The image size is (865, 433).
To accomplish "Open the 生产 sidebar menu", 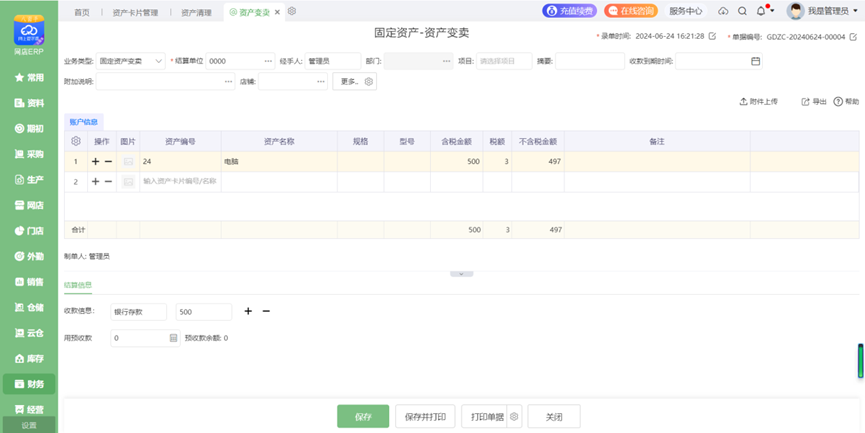I will pyautogui.click(x=29, y=180).
